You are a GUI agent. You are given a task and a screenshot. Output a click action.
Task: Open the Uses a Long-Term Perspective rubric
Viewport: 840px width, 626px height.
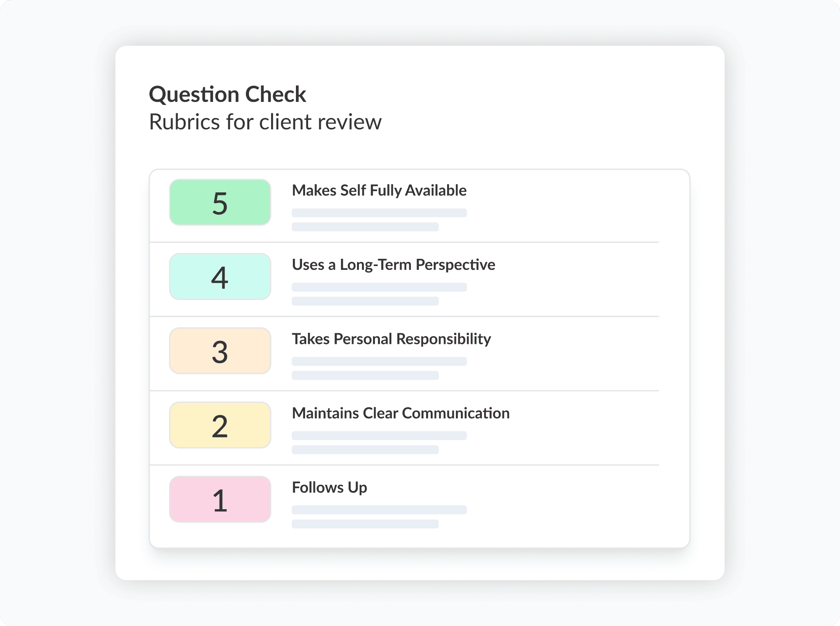[393, 265]
